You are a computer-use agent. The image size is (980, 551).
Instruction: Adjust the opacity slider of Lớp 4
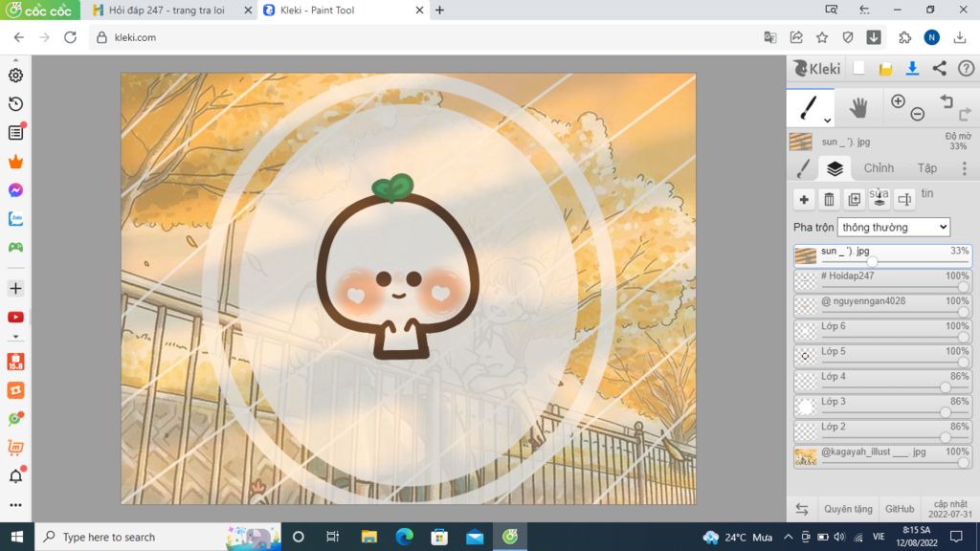[x=945, y=387]
